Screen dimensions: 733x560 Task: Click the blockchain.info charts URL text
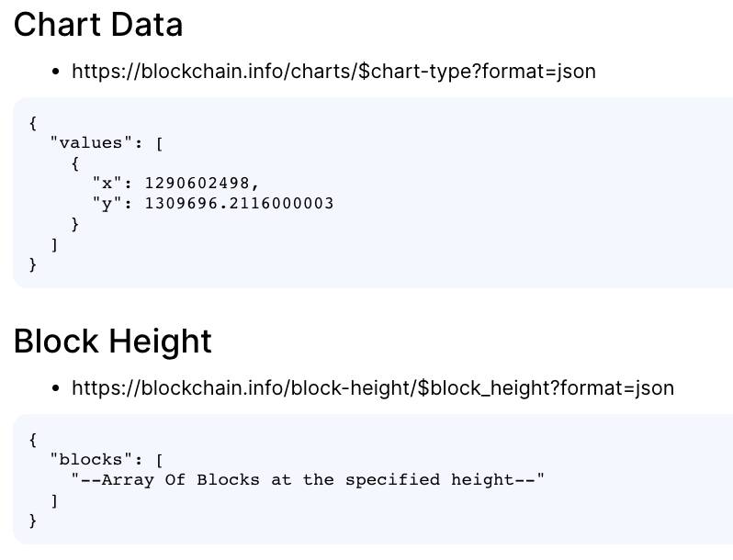click(x=333, y=72)
